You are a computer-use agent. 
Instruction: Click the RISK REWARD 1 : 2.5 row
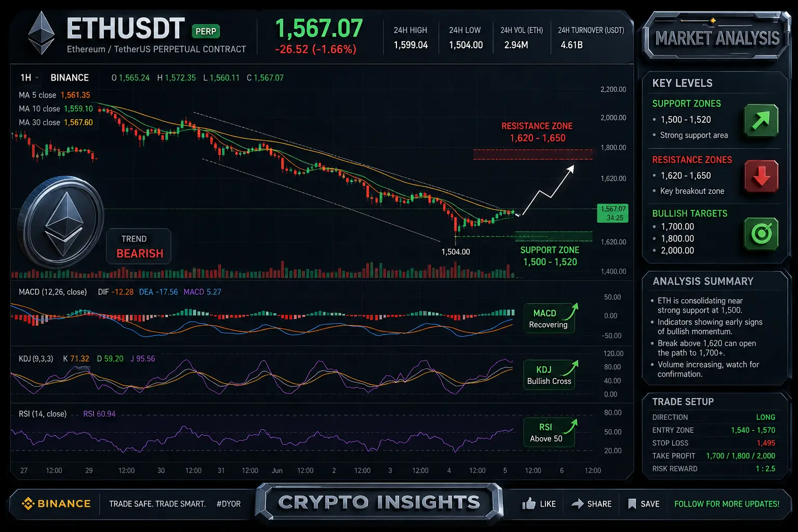pyautogui.click(x=714, y=469)
